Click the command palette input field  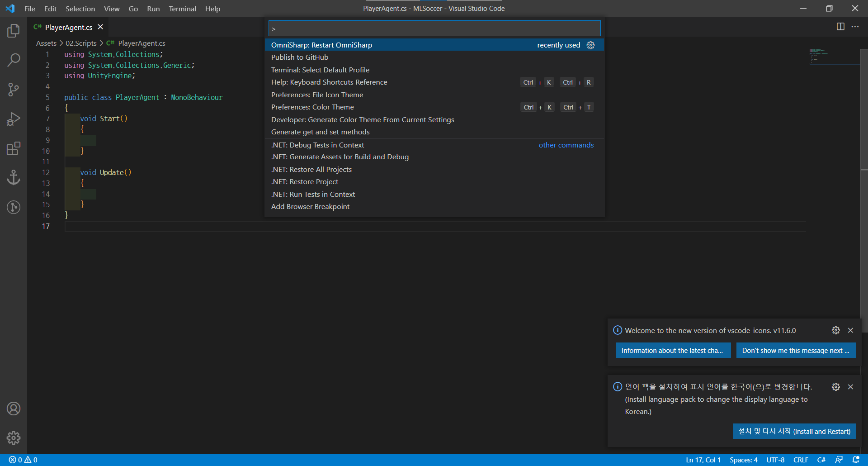(434, 29)
